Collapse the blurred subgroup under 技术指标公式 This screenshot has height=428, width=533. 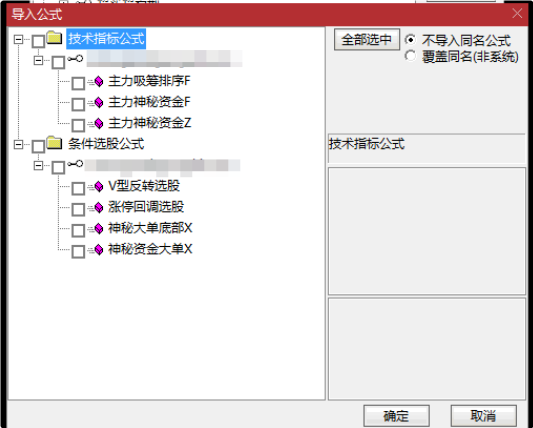click(x=38, y=61)
